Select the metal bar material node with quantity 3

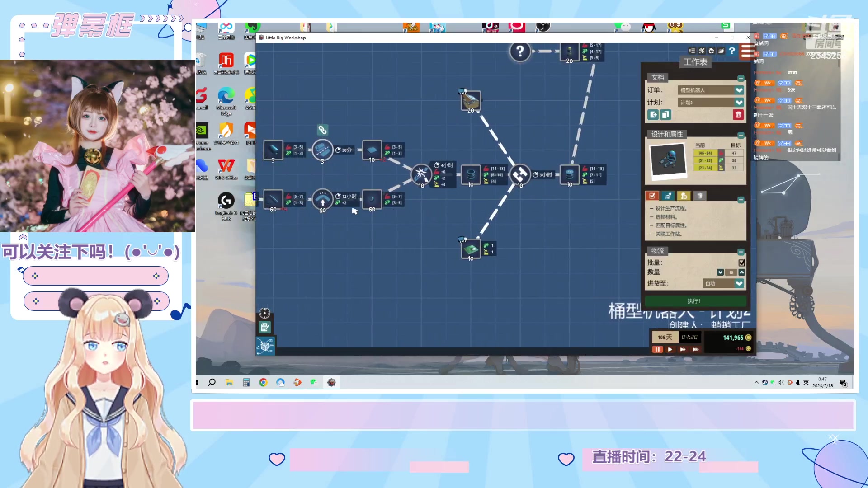click(273, 150)
